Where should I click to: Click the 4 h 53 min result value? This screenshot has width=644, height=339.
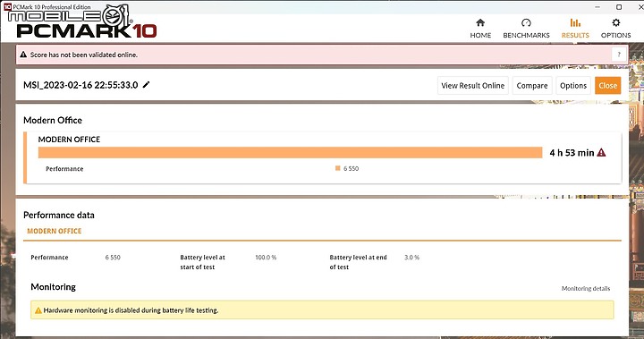tap(572, 153)
